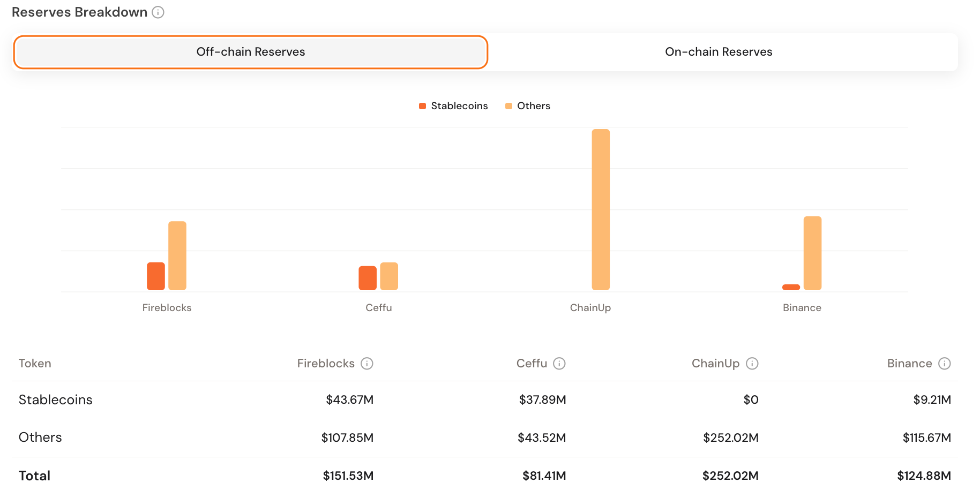
Task: Click the Binance column info icon
Action: click(945, 364)
